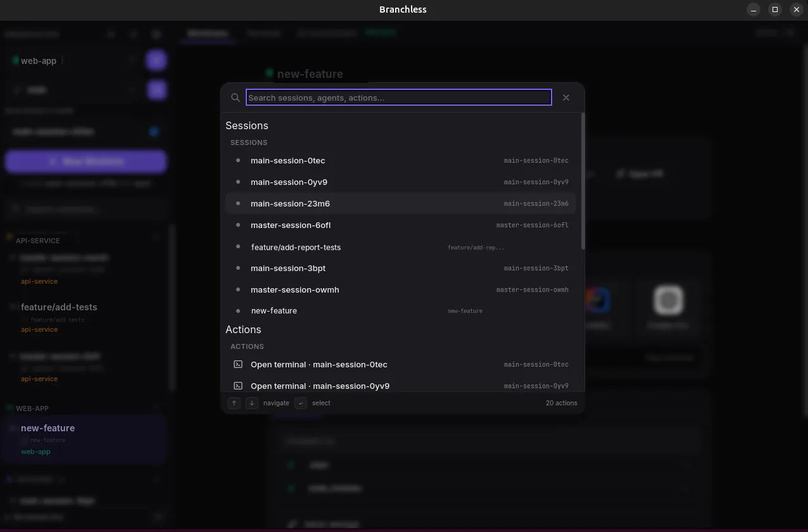Choose new-feature in the palette session list
Viewport: 808px width, 532px height.
pyautogui.click(x=401, y=311)
